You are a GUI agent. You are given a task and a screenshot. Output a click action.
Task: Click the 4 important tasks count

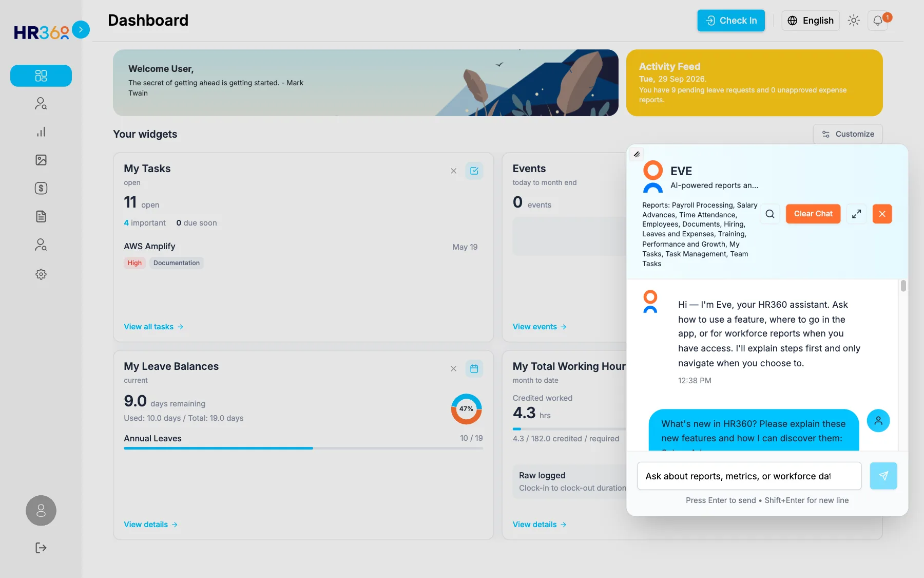pos(145,223)
